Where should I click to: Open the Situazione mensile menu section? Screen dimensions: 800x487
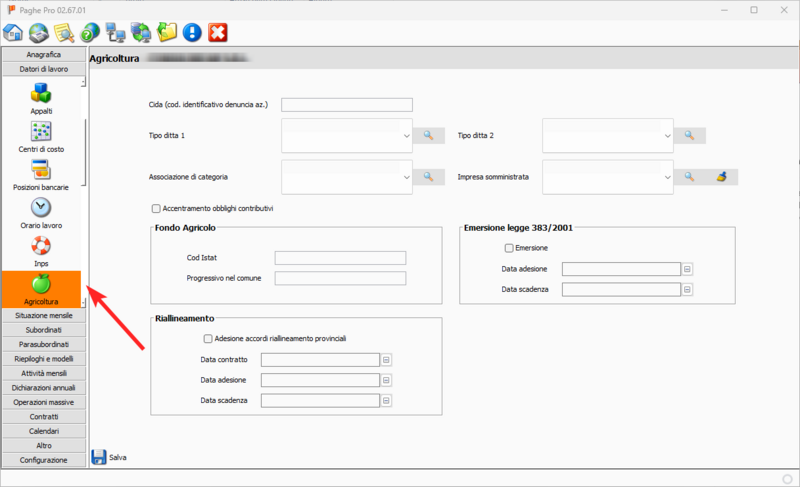coord(44,315)
